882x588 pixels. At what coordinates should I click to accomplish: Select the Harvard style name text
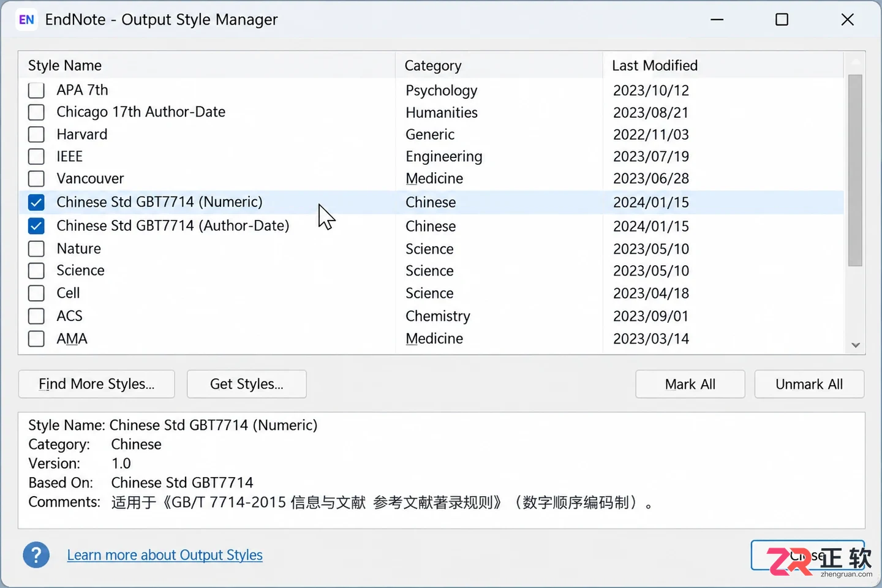pyautogui.click(x=82, y=134)
